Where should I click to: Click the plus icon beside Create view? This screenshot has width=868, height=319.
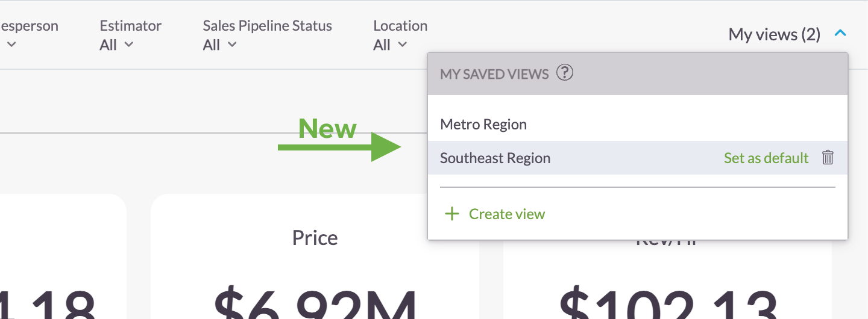tap(451, 214)
